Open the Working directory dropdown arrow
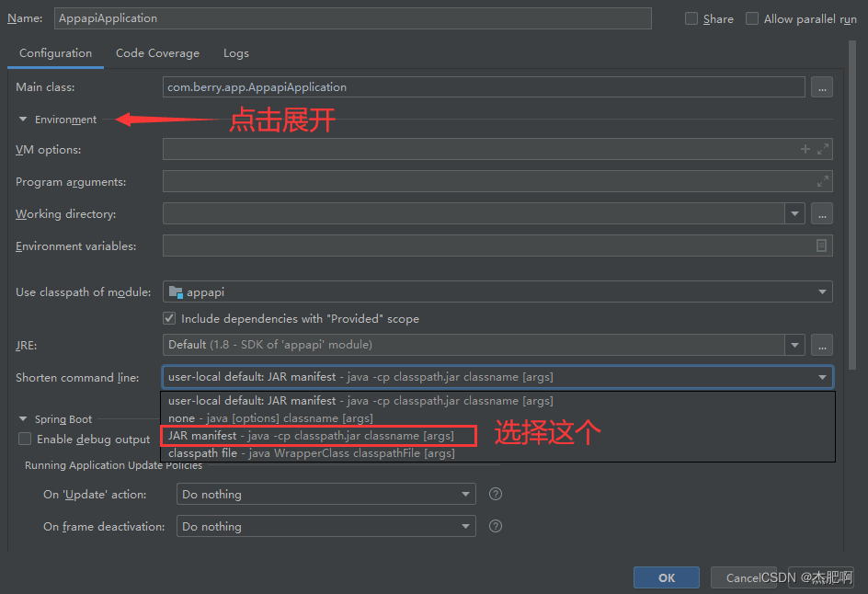The height and width of the screenshot is (594, 868). (x=794, y=213)
